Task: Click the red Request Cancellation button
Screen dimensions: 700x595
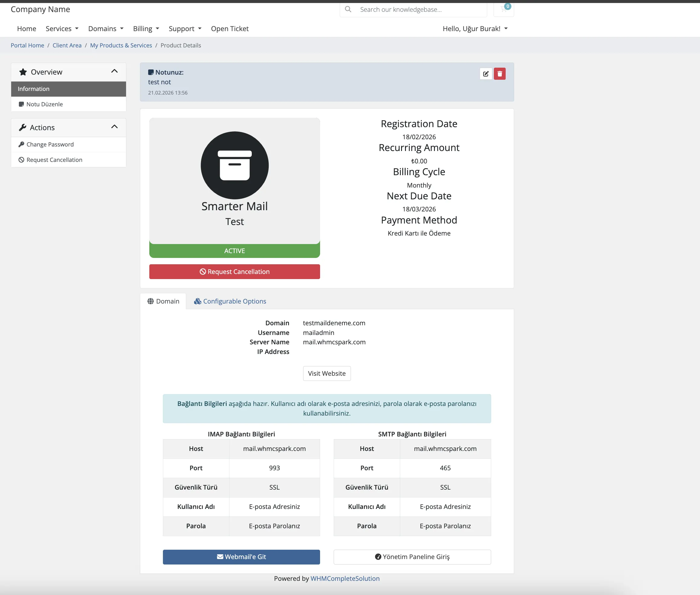Action: coord(235,272)
